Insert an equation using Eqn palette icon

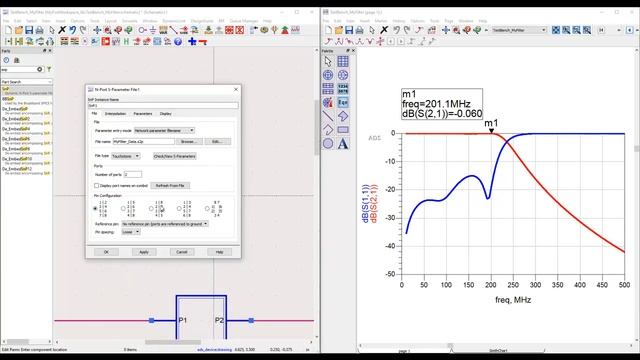pyautogui.click(x=343, y=102)
